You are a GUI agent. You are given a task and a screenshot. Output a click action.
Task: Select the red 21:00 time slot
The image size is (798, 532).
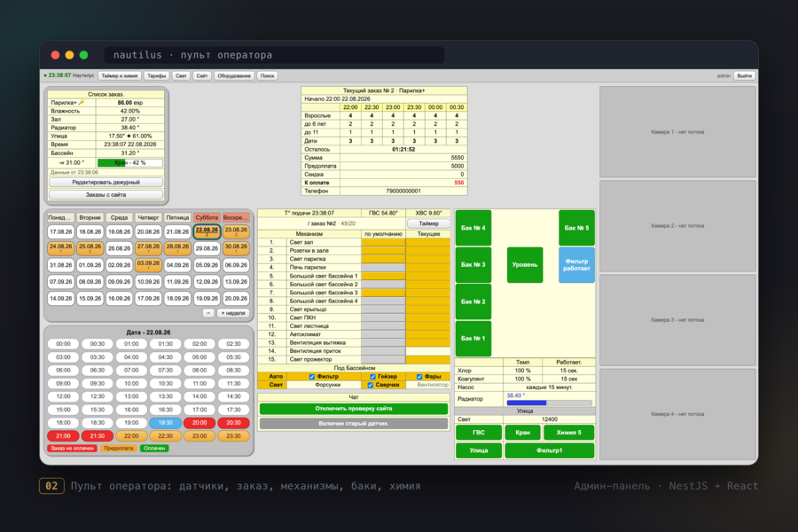coord(63,435)
